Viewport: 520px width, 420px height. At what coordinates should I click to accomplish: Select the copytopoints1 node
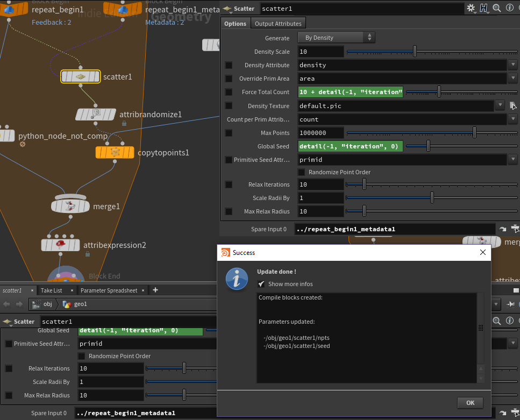coord(115,153)
